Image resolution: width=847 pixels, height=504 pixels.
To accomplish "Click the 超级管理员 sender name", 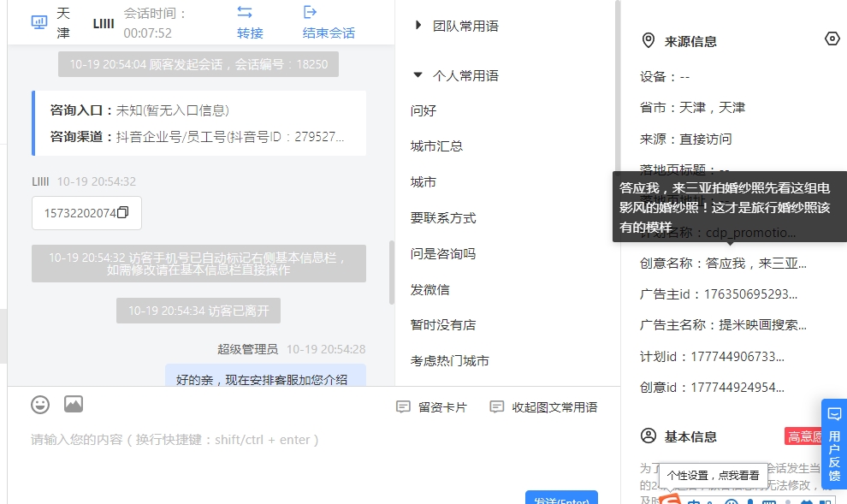I will (247, 349).
